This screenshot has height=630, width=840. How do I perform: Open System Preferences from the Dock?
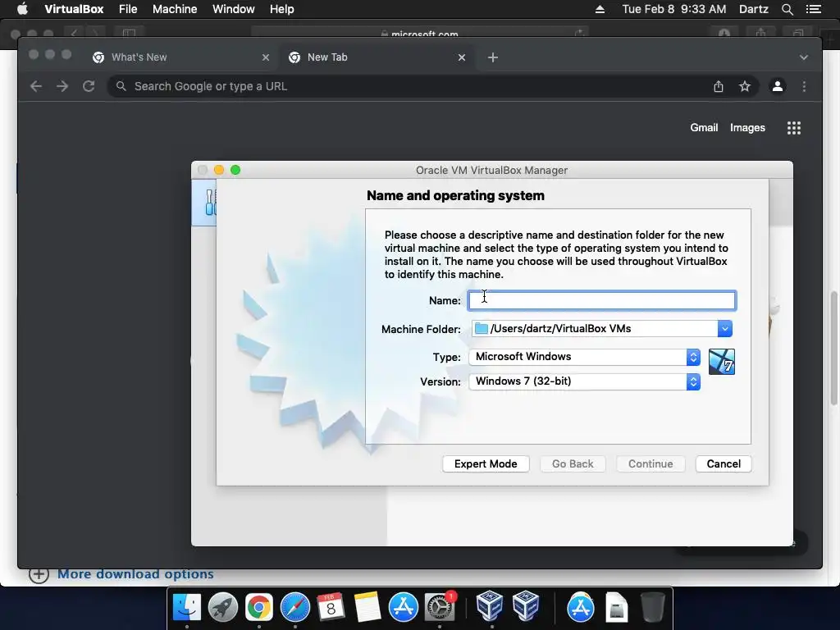440,608
